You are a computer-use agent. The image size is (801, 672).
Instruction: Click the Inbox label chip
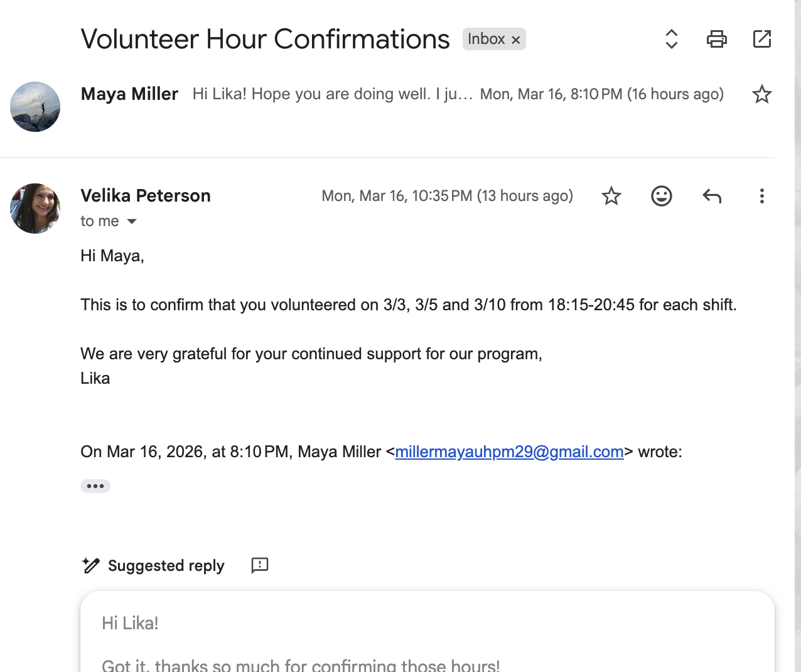coord(486,39)
